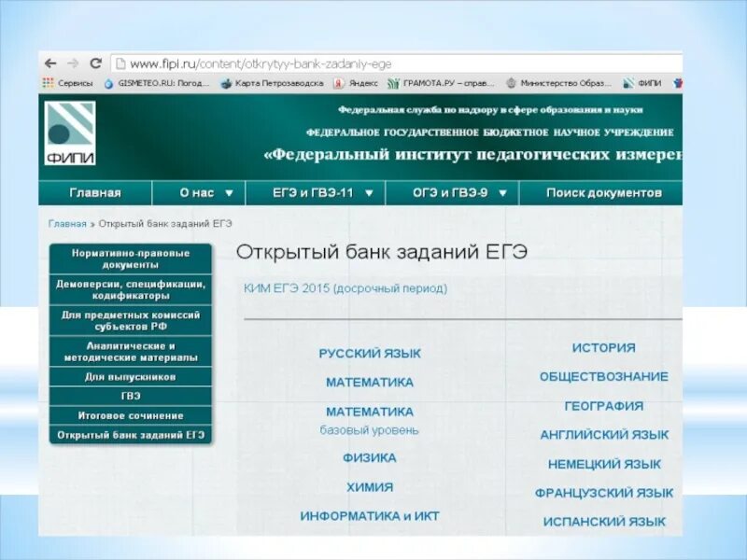The image size is (747, 560).
Task: Open the ФИЗИКА subject
Action: (370, 458)
